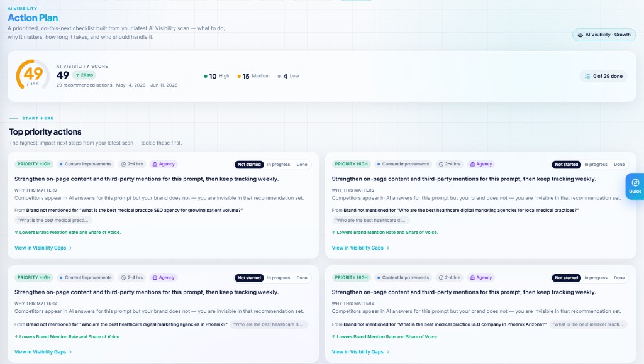The image size is (644, 364).
Task: Click PRIORITY HIGH tag on local medical practices card
Action: point(351,164)
